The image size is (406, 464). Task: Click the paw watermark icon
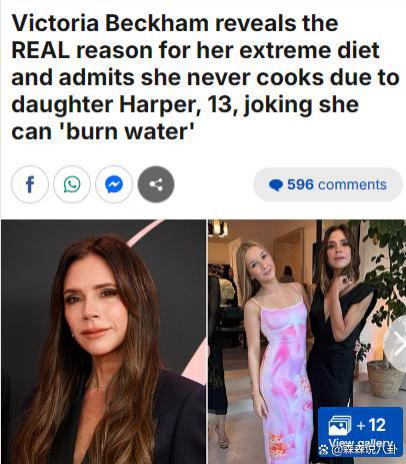tap(323, 450)
